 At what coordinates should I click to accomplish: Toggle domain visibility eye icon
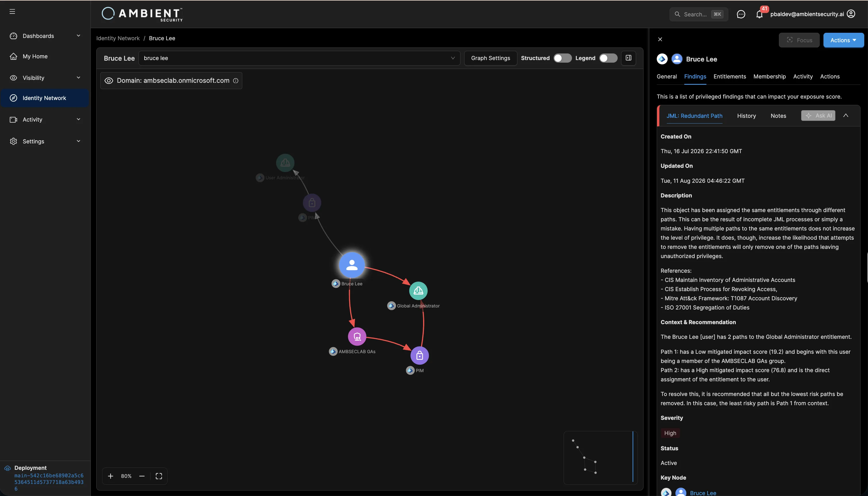point(109,81)
